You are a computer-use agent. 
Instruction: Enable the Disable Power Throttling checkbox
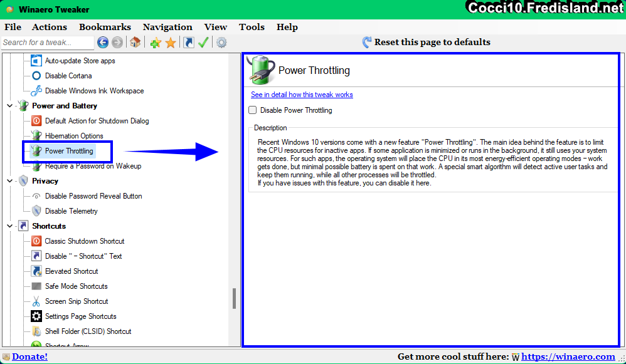click(252, 110)
